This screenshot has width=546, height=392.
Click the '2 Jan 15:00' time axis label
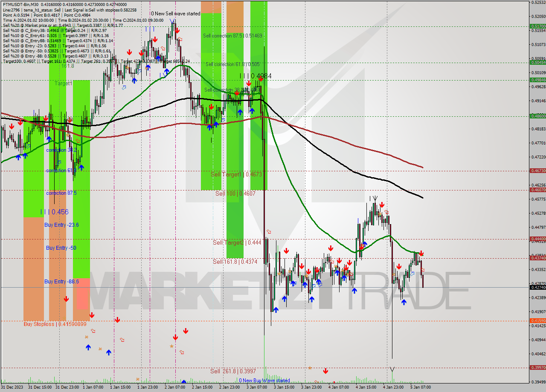202,387
